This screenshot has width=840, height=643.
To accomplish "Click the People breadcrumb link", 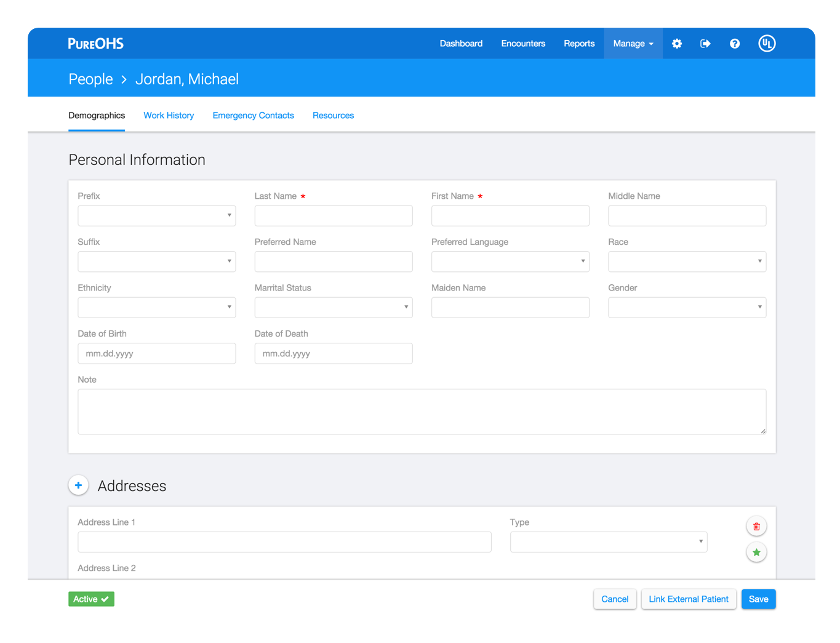I will (x=91, y=79).
